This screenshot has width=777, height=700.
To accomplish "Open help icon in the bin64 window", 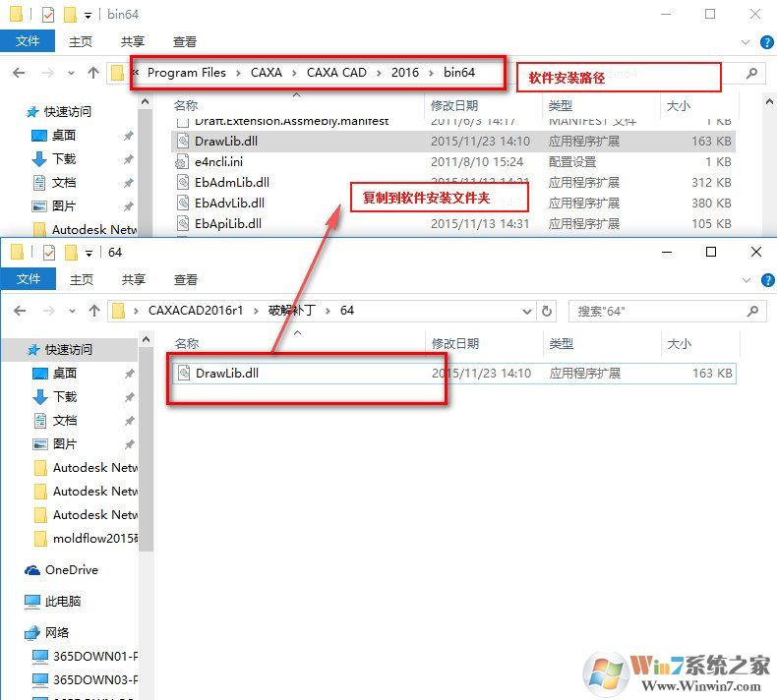I will [766, 42].
